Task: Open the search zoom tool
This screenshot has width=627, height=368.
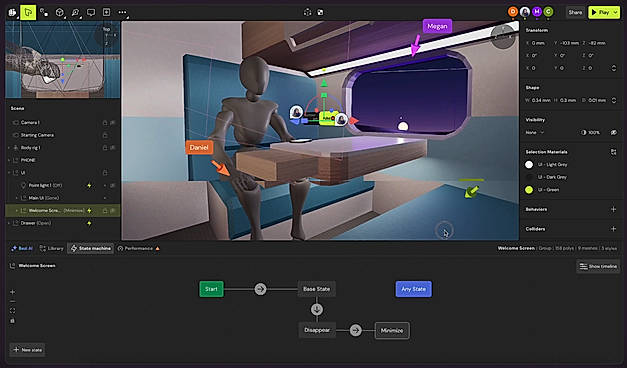Action: click(x=75, y=12)
